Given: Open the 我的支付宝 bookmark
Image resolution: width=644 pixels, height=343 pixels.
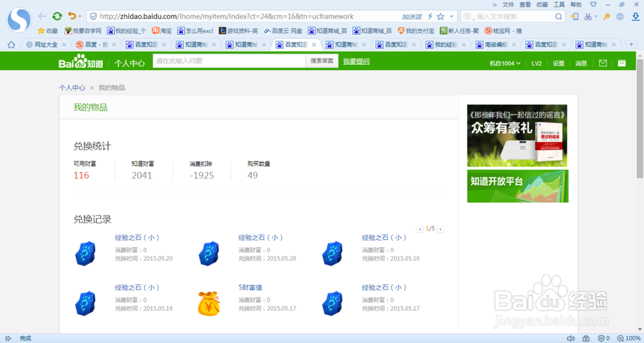Looking at the screenshot, I should coord(415,31).
